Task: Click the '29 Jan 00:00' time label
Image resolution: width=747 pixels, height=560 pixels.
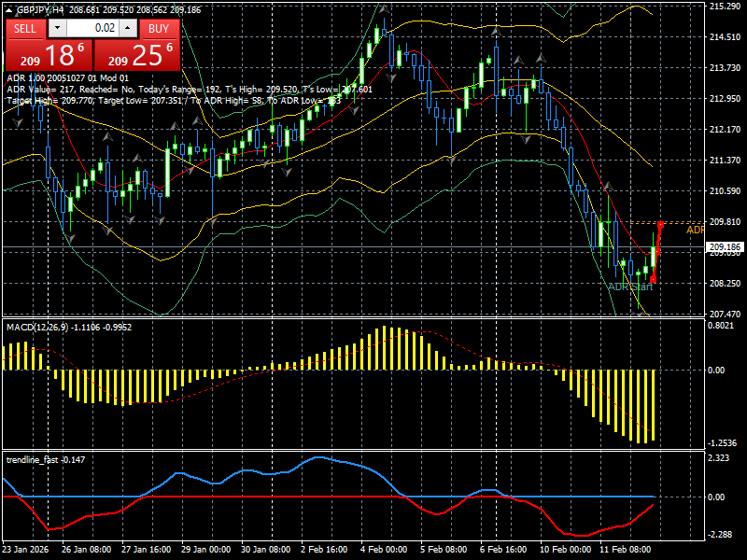Action: coord(205,550)
